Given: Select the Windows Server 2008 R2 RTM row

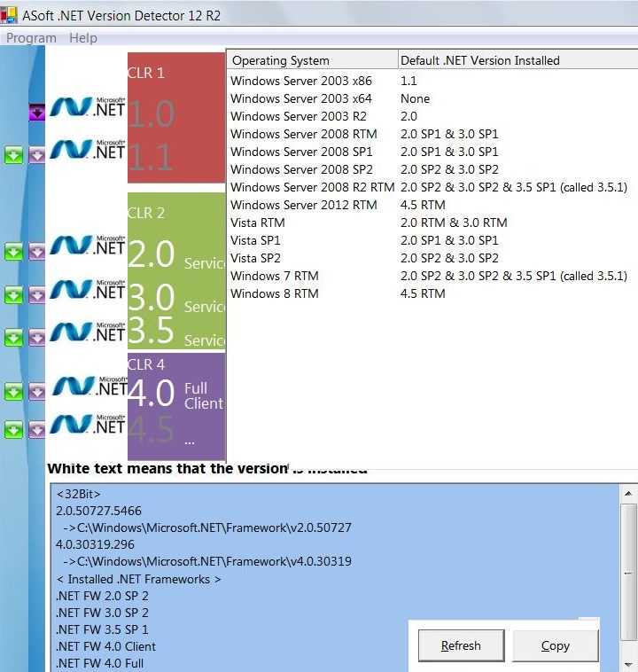Looking at the screenshot, I should (x=432, y=187).
